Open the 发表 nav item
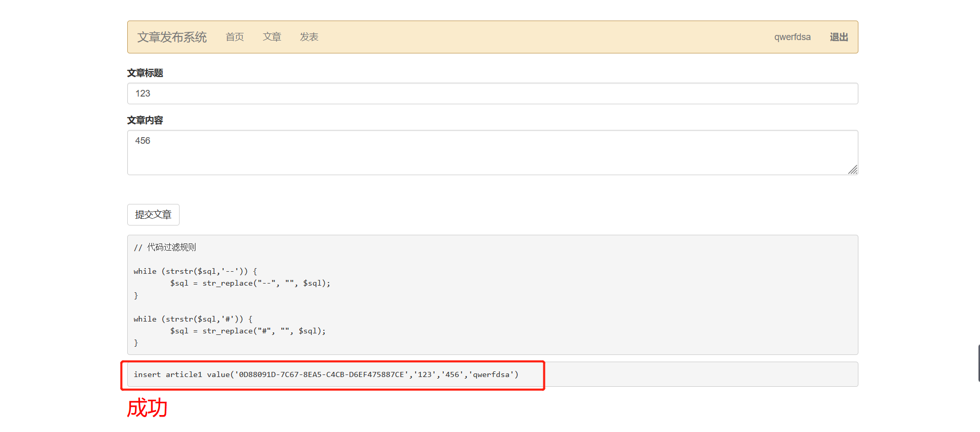This screenshot has width=980, height=432. point(309,37)
